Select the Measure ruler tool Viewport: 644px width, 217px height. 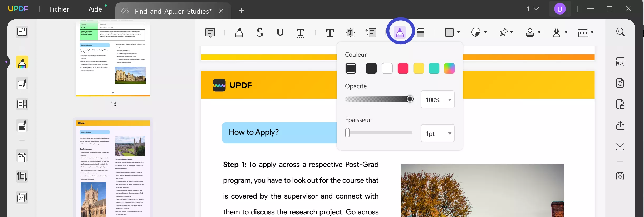pos(583,33)
